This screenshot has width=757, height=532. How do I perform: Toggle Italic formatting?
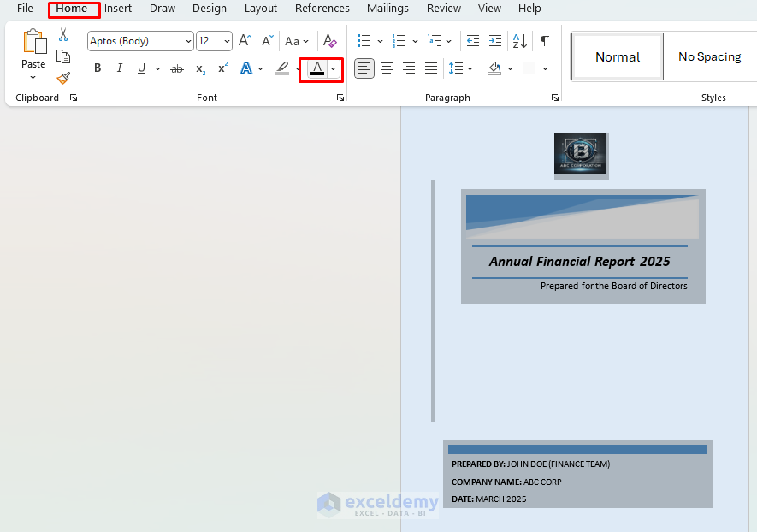pos(119,68)
